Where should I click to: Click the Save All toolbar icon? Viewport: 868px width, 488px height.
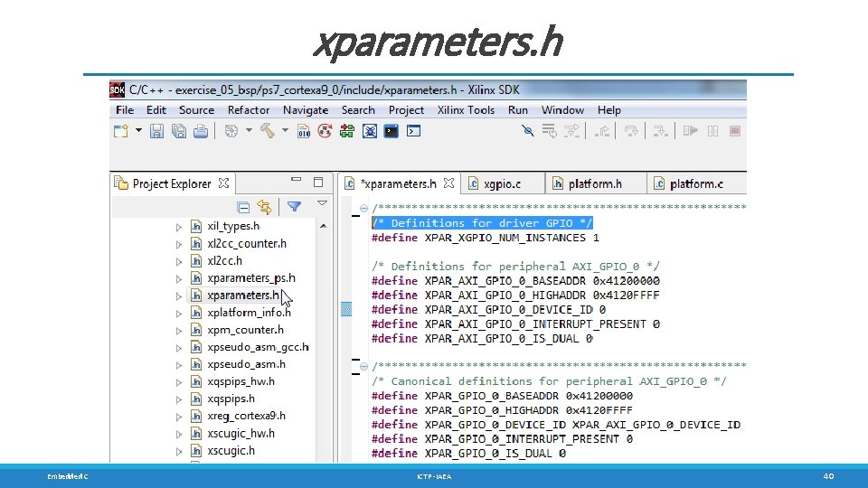[179, 131]
